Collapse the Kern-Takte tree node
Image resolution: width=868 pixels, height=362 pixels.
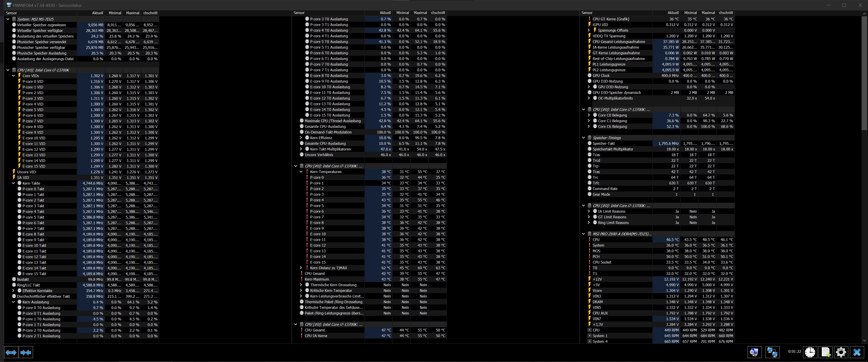[x=14, y=183]
